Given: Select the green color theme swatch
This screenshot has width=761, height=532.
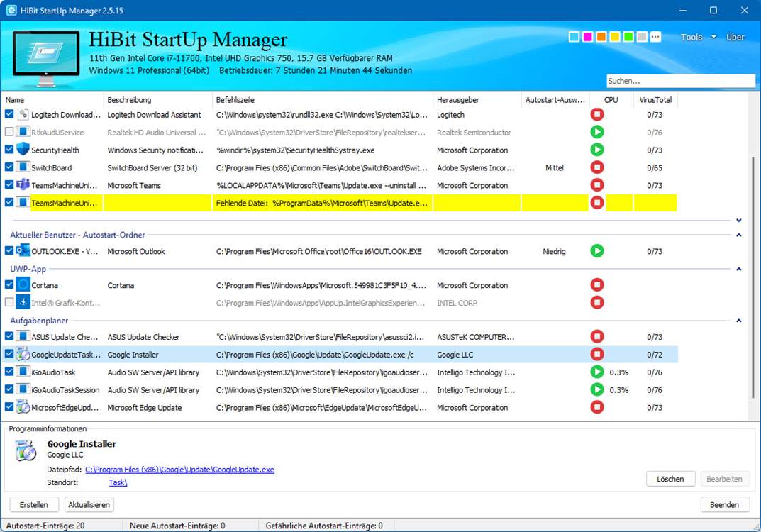Looking at the screenshot, I should click(x=628, y=37).
